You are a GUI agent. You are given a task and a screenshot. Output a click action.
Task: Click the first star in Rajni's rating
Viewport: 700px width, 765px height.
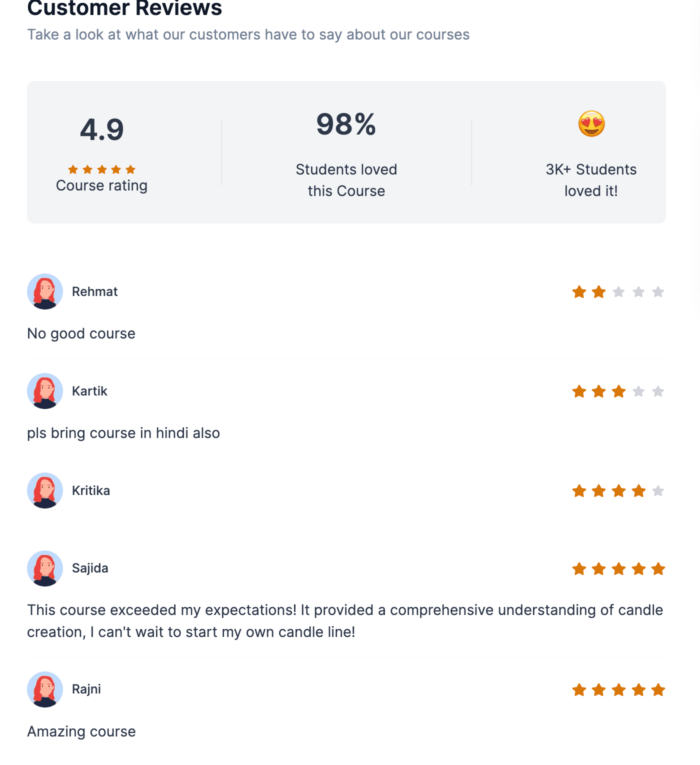(x=579, y=690)
